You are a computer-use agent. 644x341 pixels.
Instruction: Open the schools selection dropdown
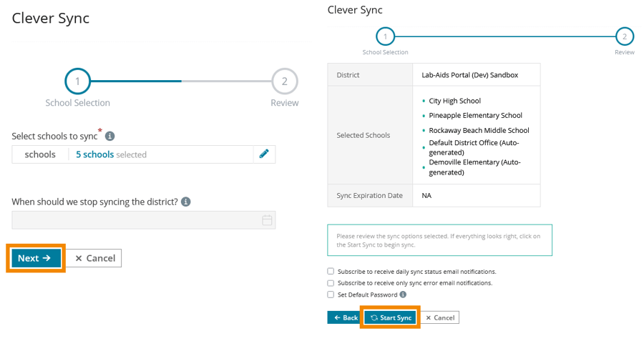point(41,154)
